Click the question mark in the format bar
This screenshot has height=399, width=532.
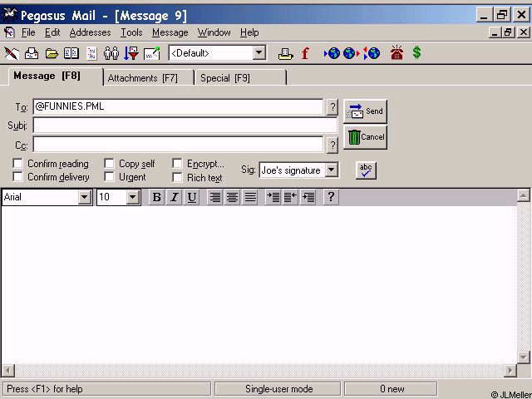pos(331,197)
